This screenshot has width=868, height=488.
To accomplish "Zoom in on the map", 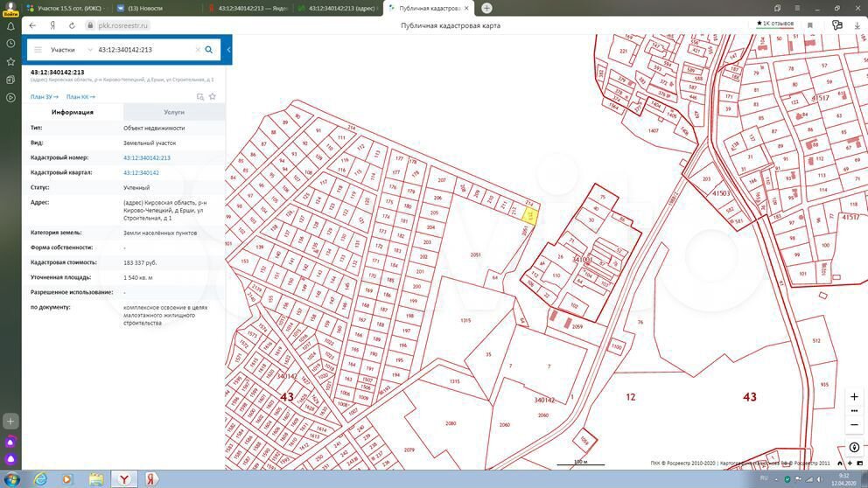I will [854, 397].
